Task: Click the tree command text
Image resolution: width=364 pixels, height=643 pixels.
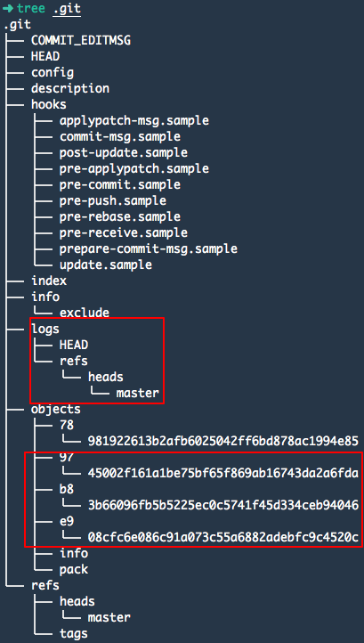Action: 31,8
